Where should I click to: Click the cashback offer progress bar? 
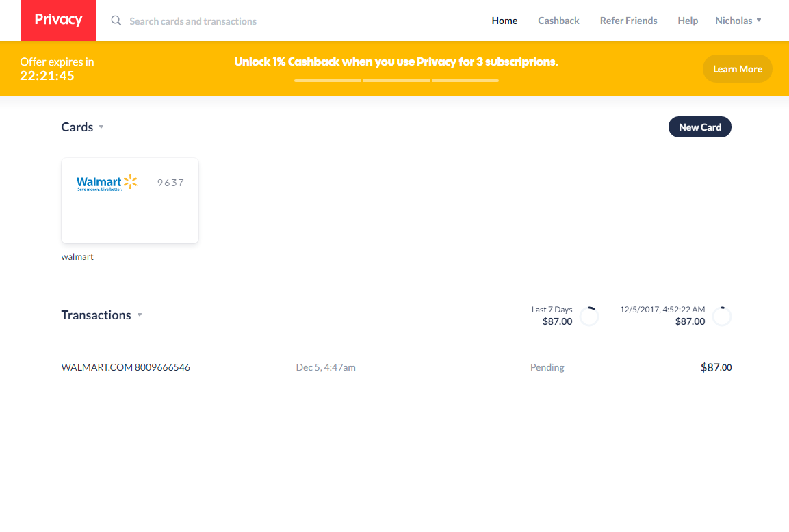(x=396, y=81)
